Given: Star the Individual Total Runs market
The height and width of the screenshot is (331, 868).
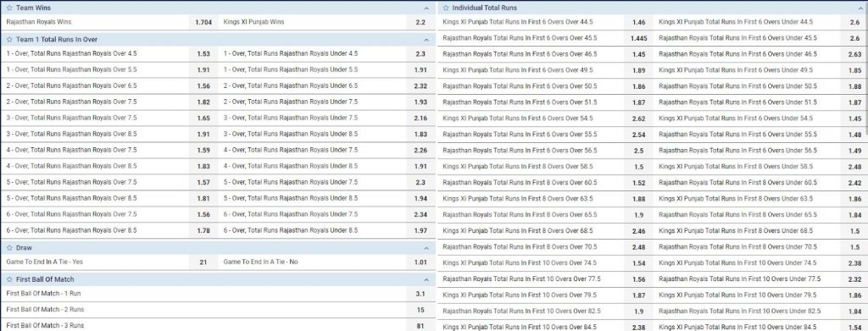Looking at the screenshot, I should point(446,8).
